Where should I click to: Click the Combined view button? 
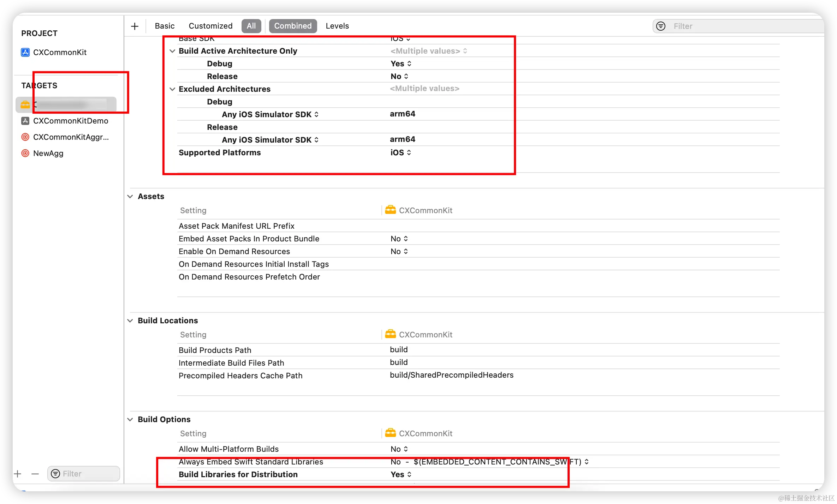pos(293,26)
